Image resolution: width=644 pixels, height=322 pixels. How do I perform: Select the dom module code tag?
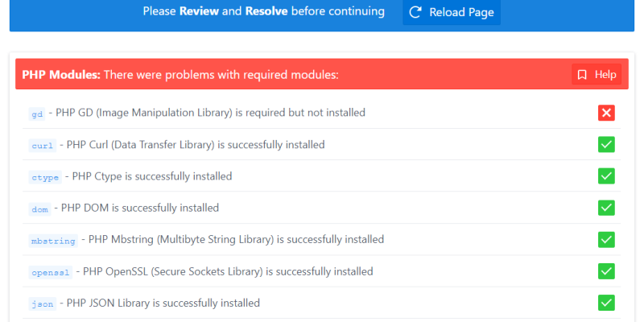(x=39, y=209)
